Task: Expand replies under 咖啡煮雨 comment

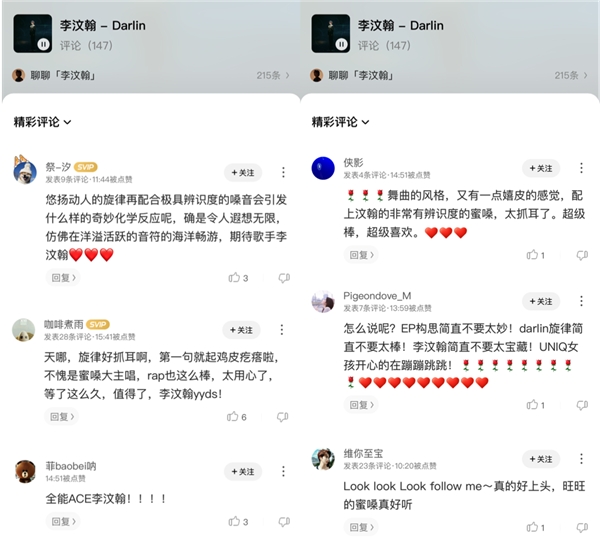Action: (x=61, y=416)
